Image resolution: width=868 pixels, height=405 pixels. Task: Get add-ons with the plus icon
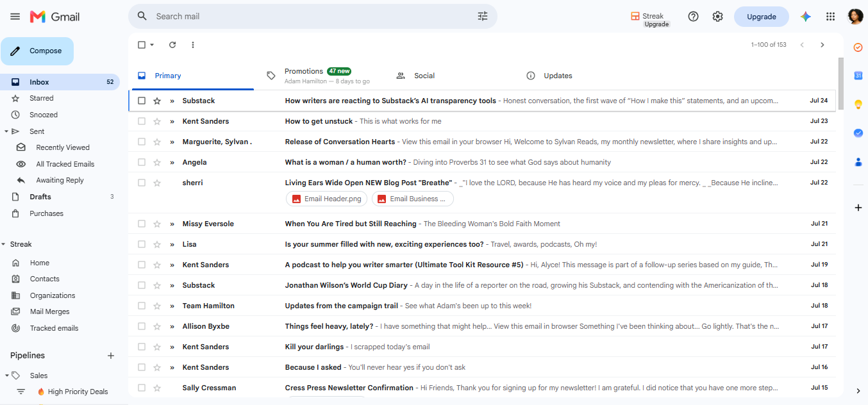point(858,208)
